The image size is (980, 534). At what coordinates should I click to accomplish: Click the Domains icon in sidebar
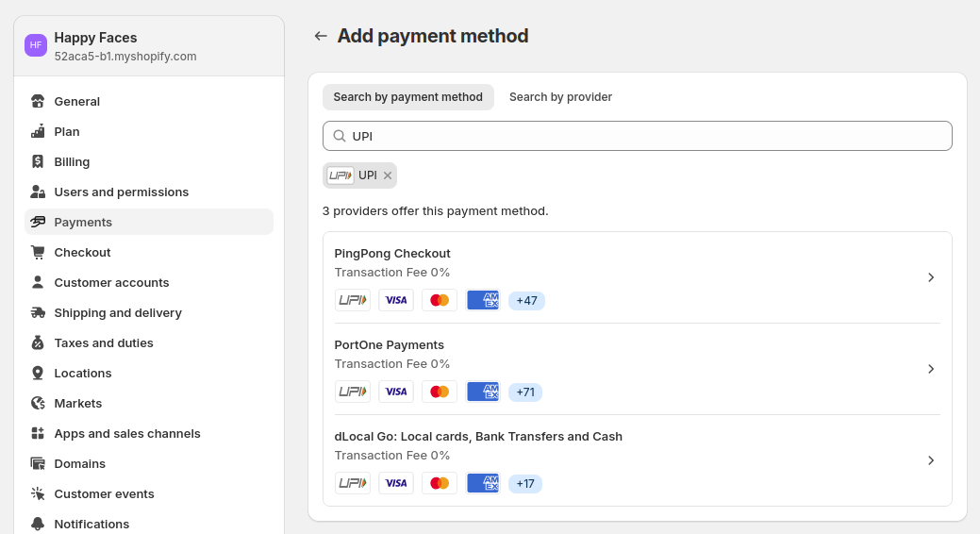click(x=38, y=464)
